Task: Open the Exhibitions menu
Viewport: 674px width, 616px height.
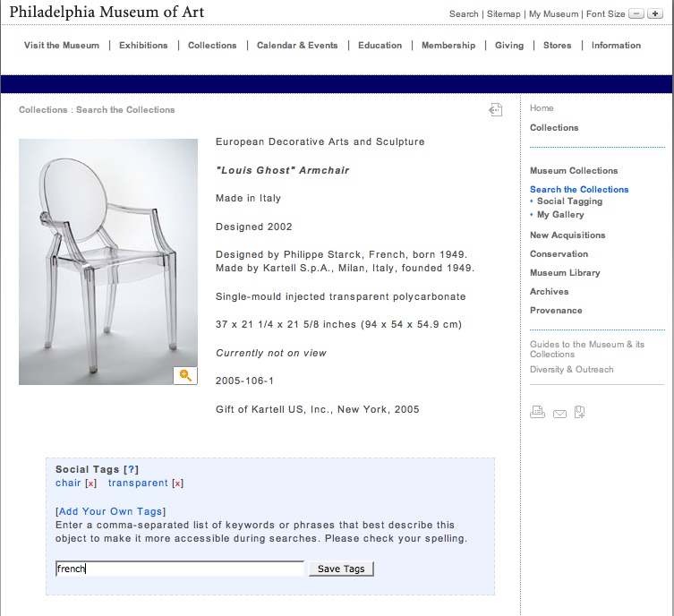Action: coord(143,45)
